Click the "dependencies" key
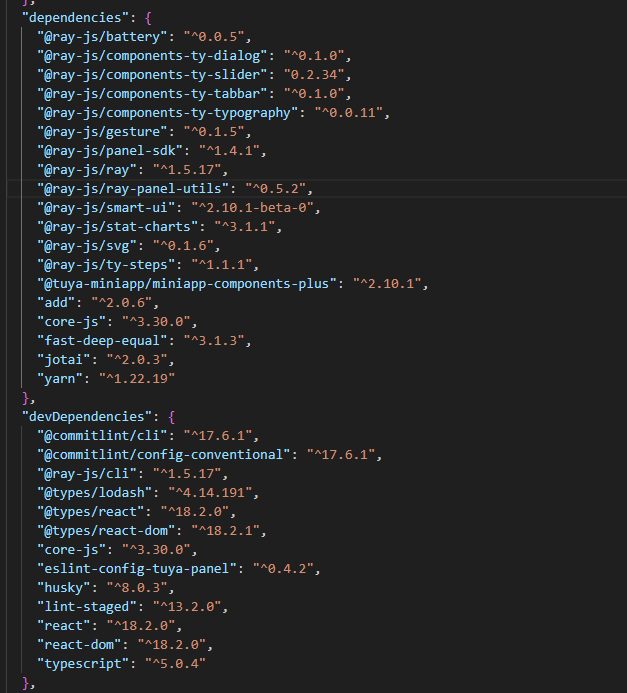 pyautogui.click(x=74, y=19)
